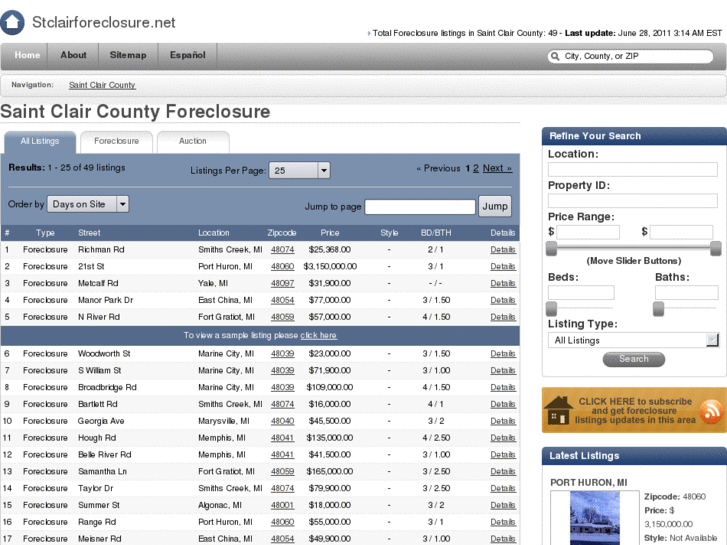Viewport: 727px width, 545px height.
Task: Click '$3,150,000.00' price in 21st St row
Action: click(330, 266)
